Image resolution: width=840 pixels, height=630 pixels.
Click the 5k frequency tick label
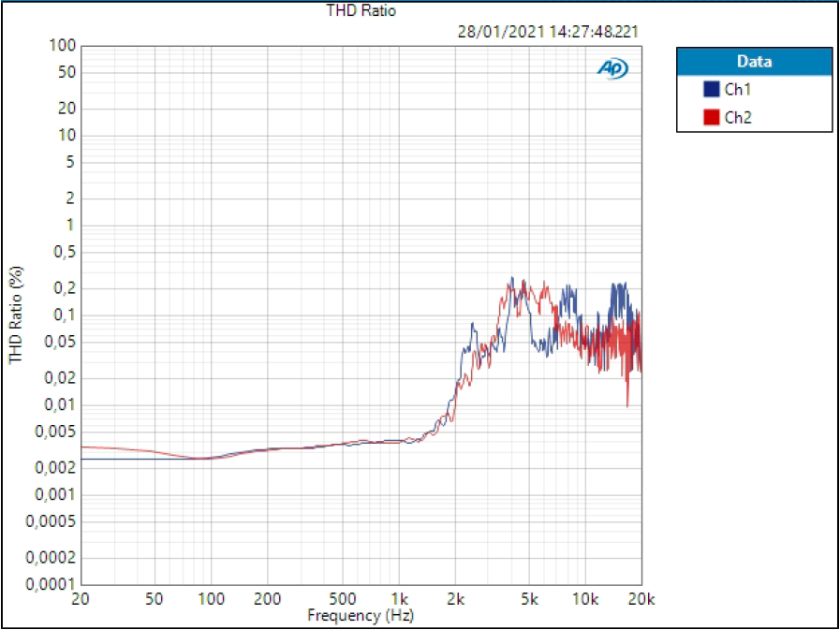pyautogui.click(x=529, y=597)
